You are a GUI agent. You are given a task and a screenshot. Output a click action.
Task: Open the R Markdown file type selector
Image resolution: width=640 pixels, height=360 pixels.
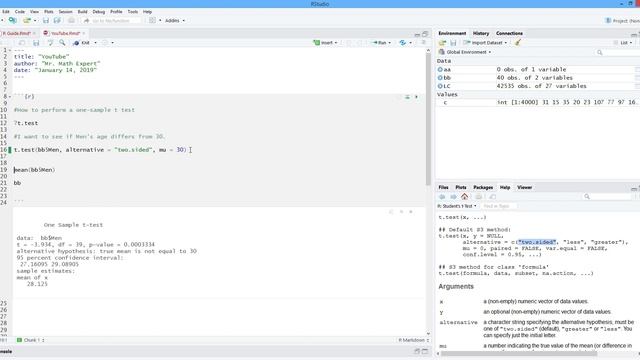pyautogui.click(x=413, y=340)
